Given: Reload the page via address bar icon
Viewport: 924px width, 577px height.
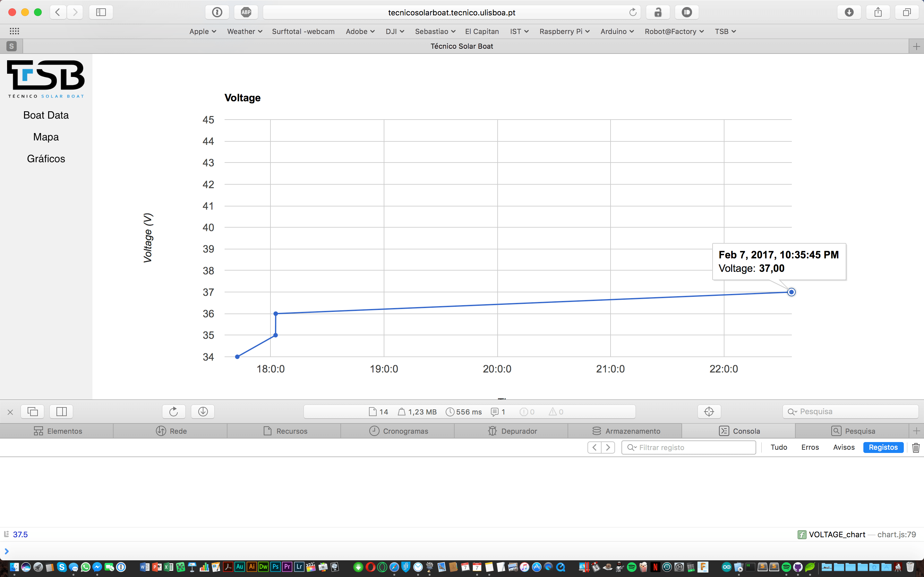Looking at the screenshot, I should 633,12.
